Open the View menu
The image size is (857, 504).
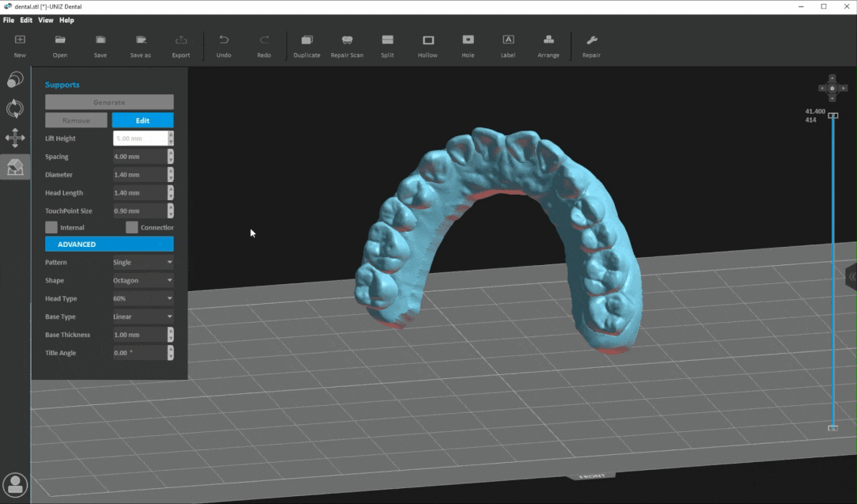(46, 20)
